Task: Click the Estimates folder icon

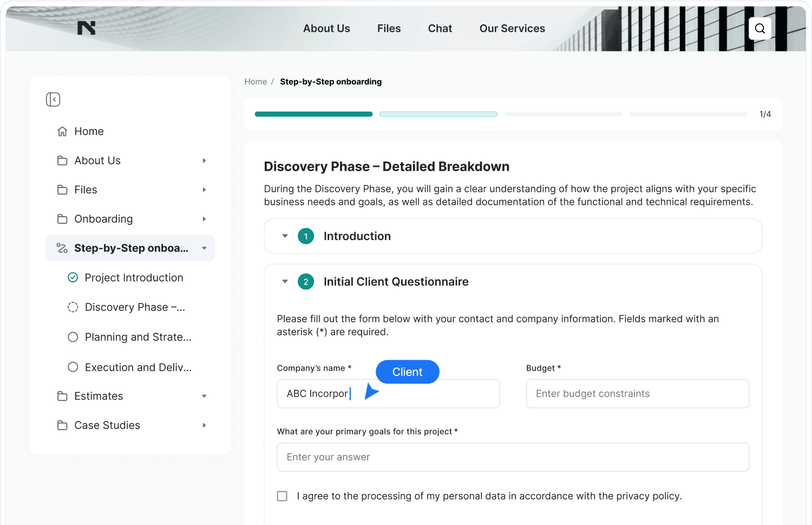Action: pos(62,396)
